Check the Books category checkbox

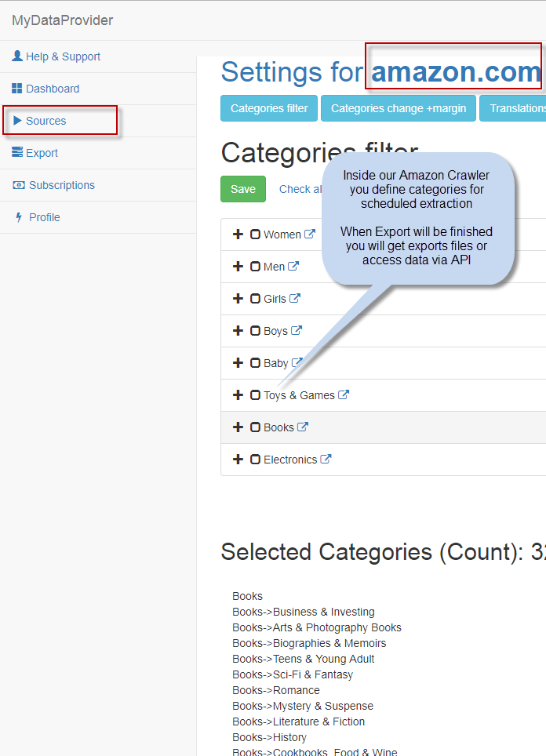coord(255,427)
